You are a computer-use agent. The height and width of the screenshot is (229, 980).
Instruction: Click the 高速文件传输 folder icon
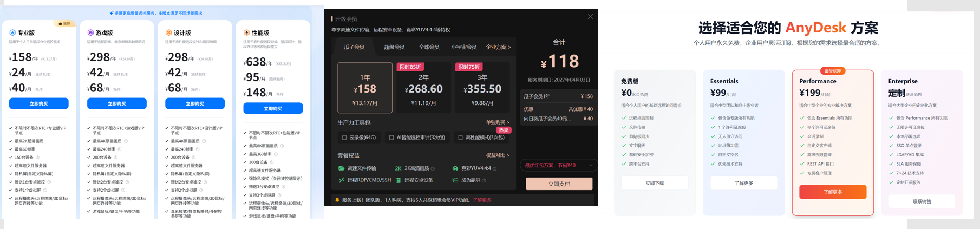coord(341,168)
